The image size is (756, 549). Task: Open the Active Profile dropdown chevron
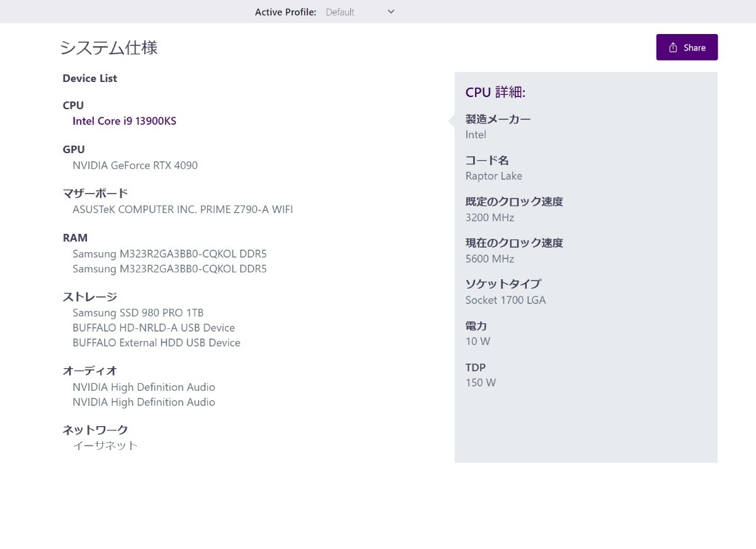391,11
